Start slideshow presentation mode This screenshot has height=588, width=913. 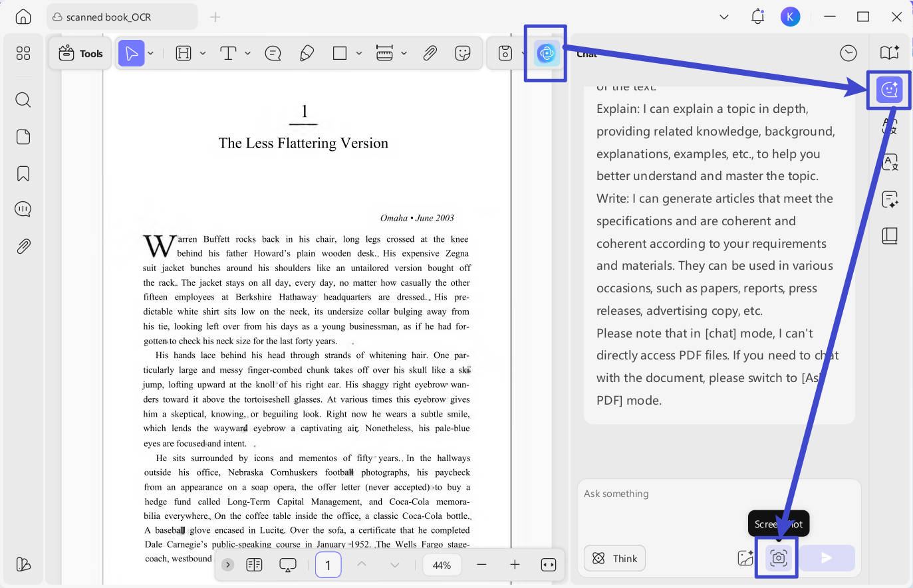tap(288, 565)
